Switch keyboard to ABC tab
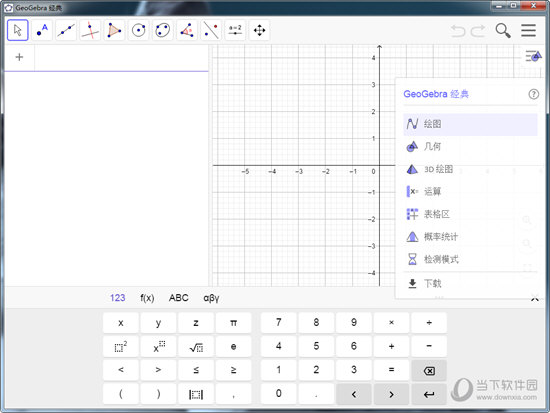This screenshot has height=413, width=550. click(x=179, y=298)
